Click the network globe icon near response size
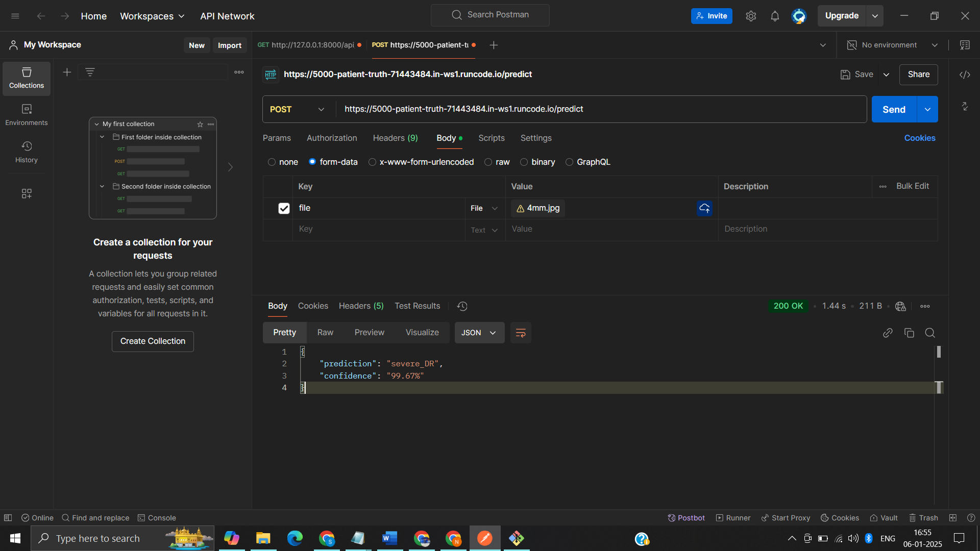The image size is (980, 551). pyautogui.click(x=900, y=306)
